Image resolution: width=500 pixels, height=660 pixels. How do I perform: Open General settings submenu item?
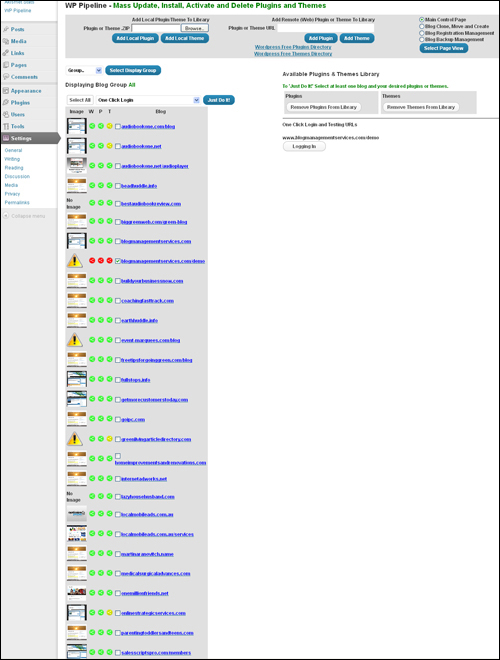(13, 150)
